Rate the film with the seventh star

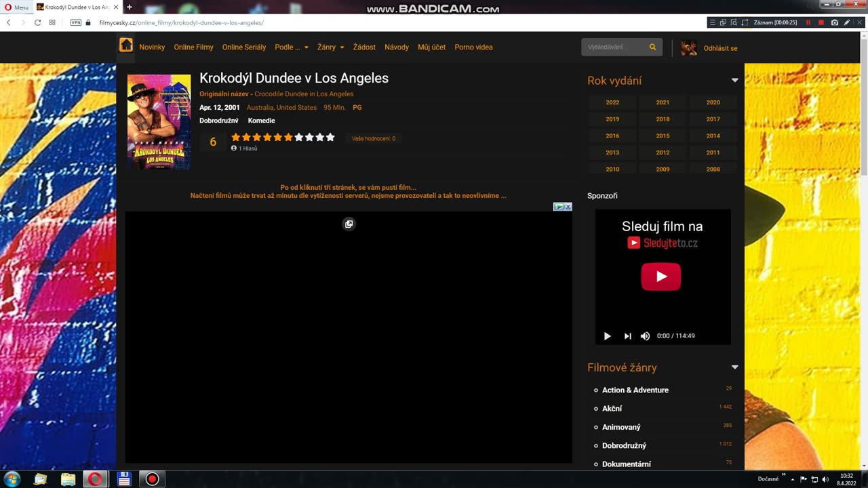pyautogui.click(x=299, y=138)
